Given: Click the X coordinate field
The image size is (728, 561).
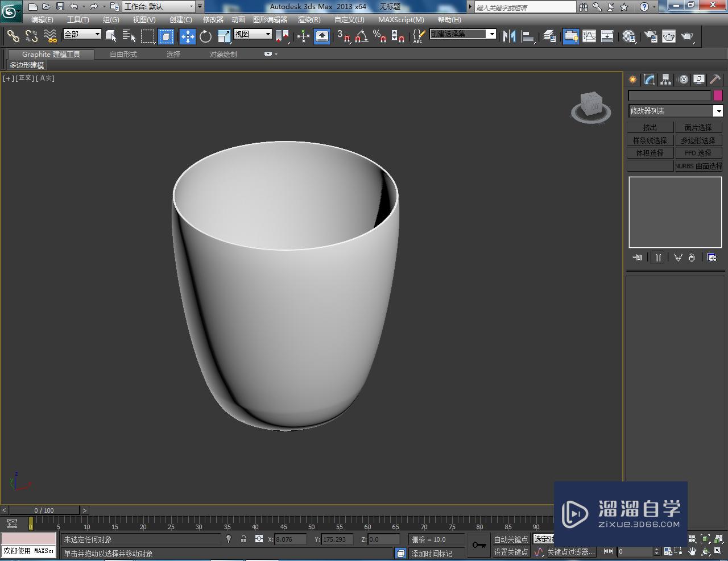Looking at the screenshot, I should (291, 539).
